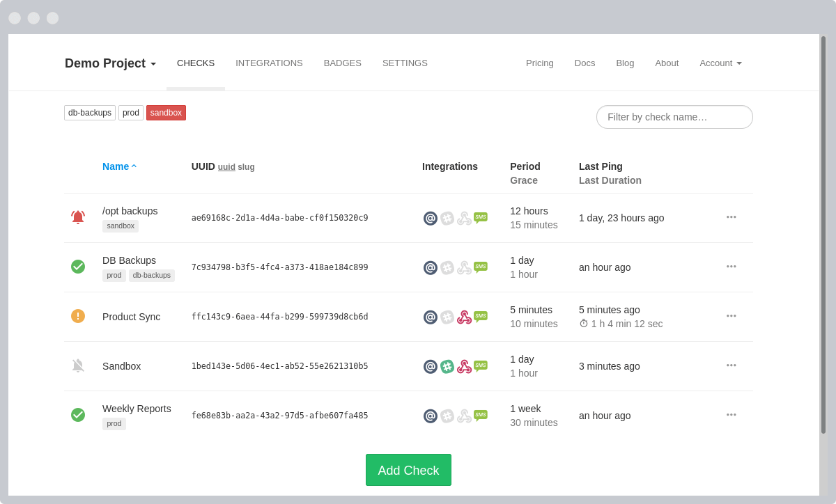Toggle off the sandbox tag filter

166,112
